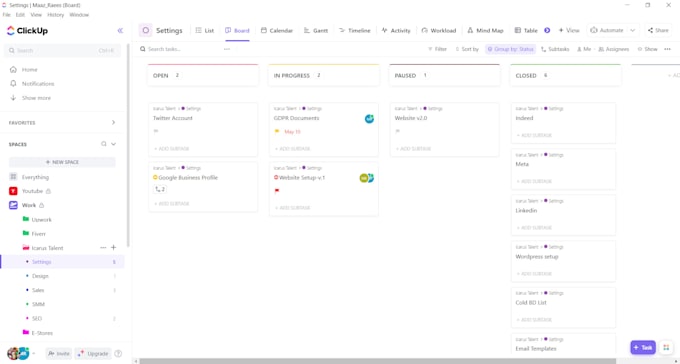This screenshot has width=680, height=364.
Task: Click the assignee avatars on Website Setup v.1
Action: (x=367, y=178)
